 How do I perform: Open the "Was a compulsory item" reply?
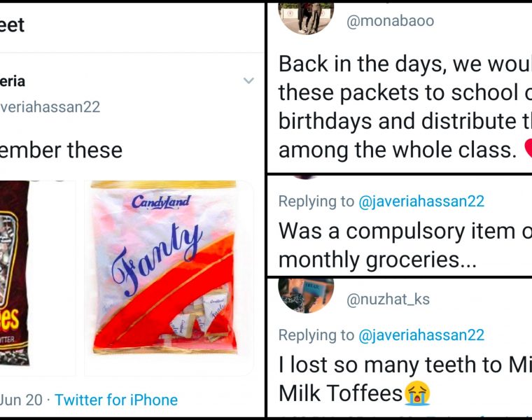pyautogui.click(x=399, y=245)
